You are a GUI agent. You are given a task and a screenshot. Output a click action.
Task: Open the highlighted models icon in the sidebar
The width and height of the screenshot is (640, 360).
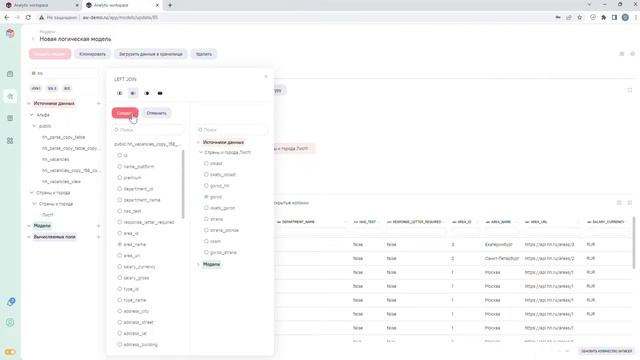tap(10, 96)
